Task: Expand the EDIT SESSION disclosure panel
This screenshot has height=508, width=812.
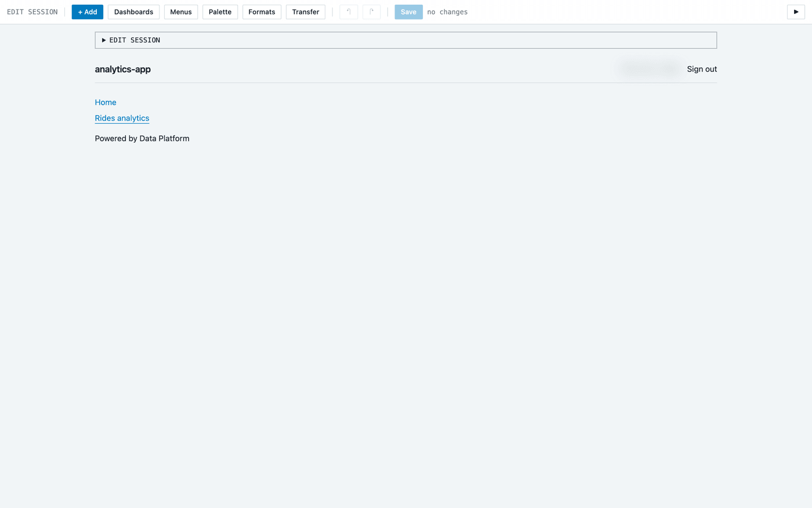Action: click(x=405, y=40)
